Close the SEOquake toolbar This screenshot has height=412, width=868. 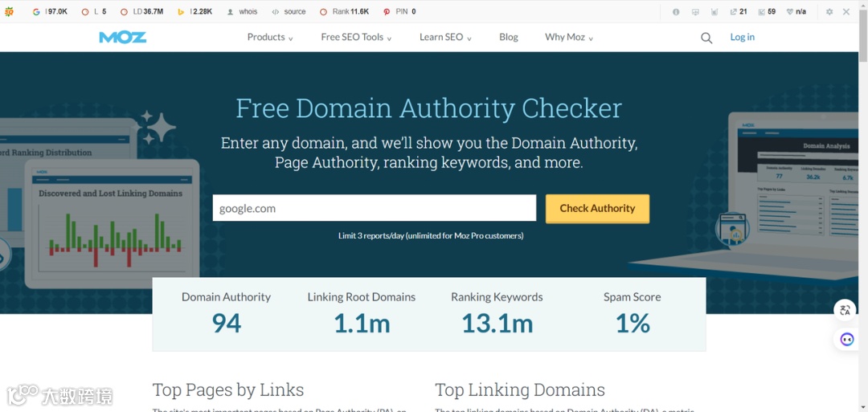pos(845,11)
